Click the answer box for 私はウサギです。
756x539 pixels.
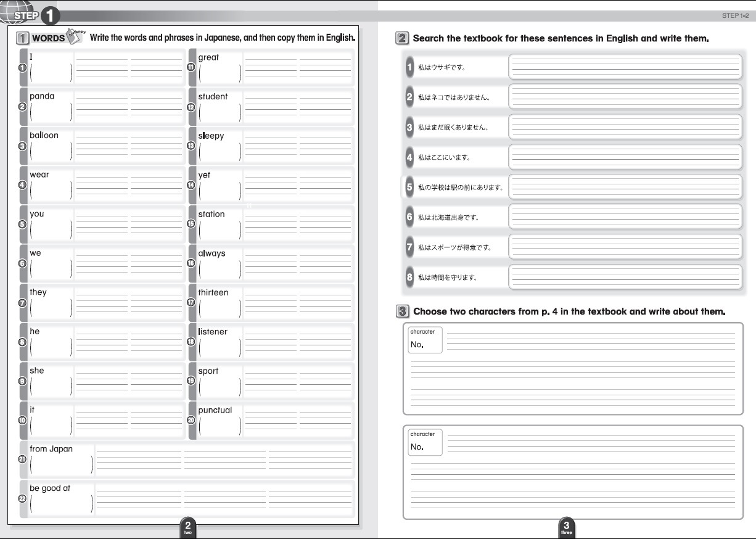[x=625, y=67]
